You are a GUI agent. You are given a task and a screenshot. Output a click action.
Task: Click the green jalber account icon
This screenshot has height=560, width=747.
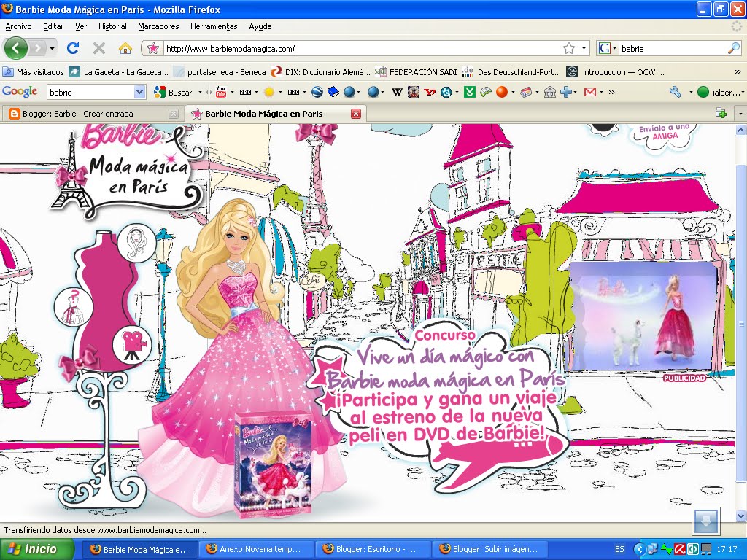click(703, 92)
